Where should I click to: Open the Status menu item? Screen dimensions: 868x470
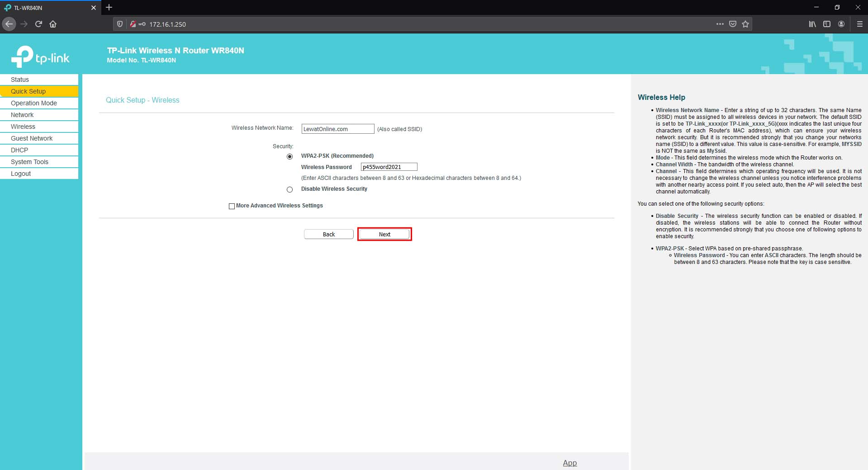(39, 80)
